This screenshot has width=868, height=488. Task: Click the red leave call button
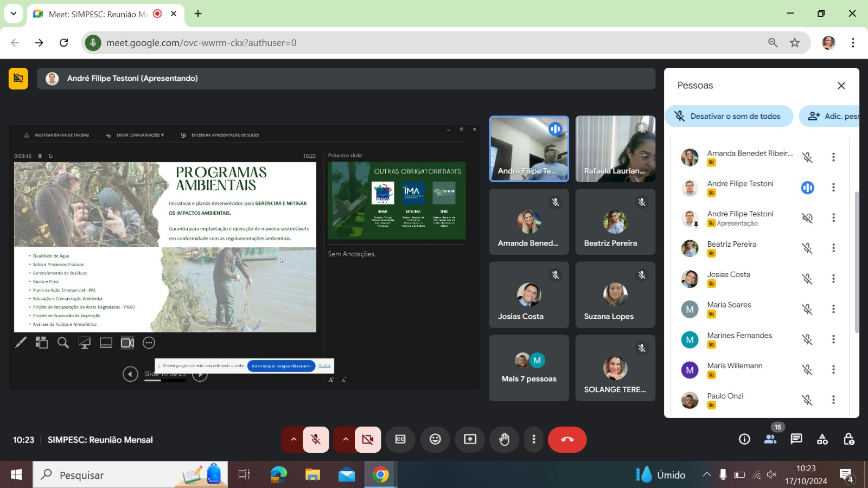point(567,439)
